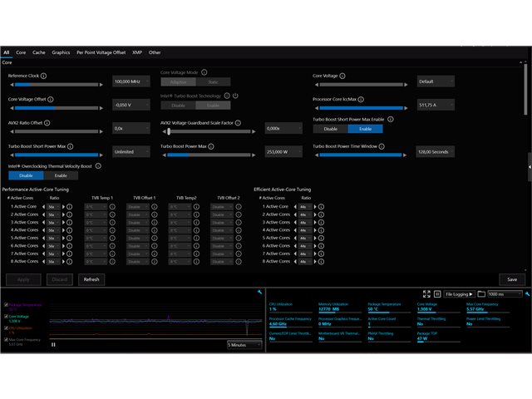Image resolution: width=532 pixels, height=399 pixels.
Task: Click expand-view icon in monitor panel toolbar
Action: 426,293
